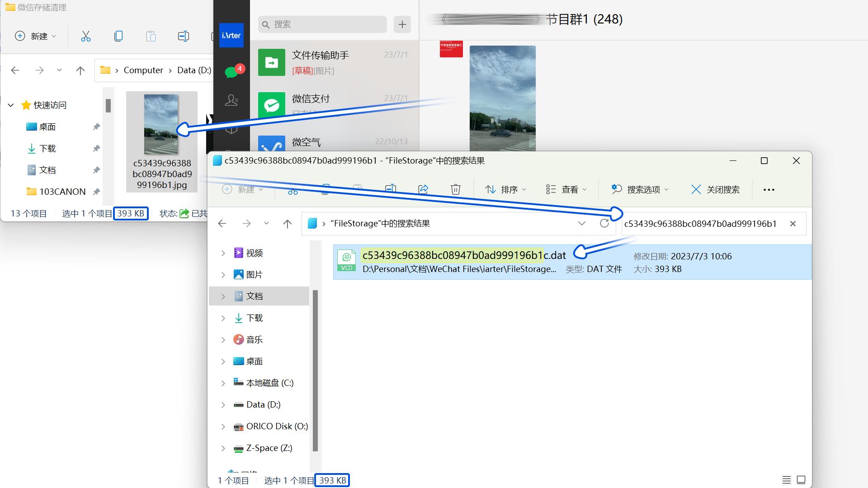
Task: Switch to large icons view in status bar
Action: (801, 480)
